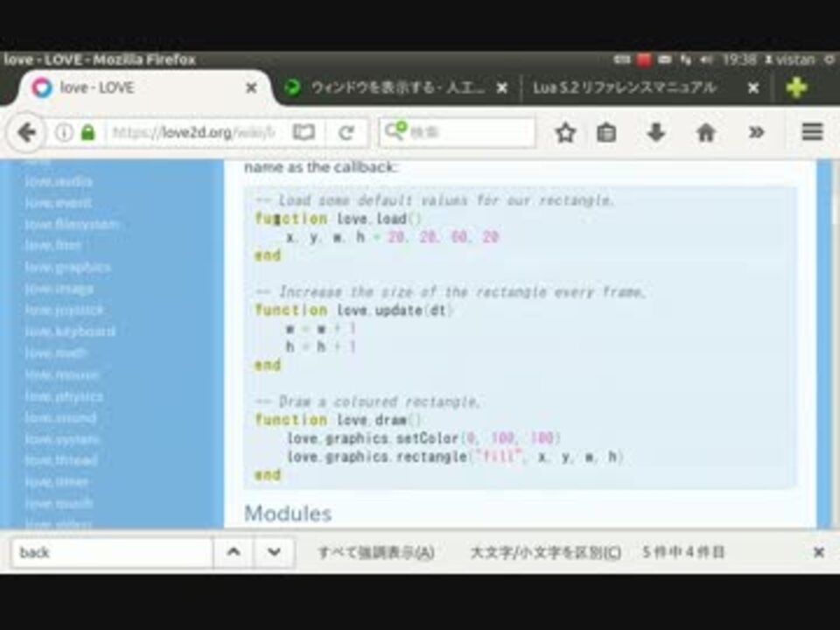Switch to the ウィンドウを表示する tab
The height and width of the screenshot is (630, 840).
pos(396,87)
